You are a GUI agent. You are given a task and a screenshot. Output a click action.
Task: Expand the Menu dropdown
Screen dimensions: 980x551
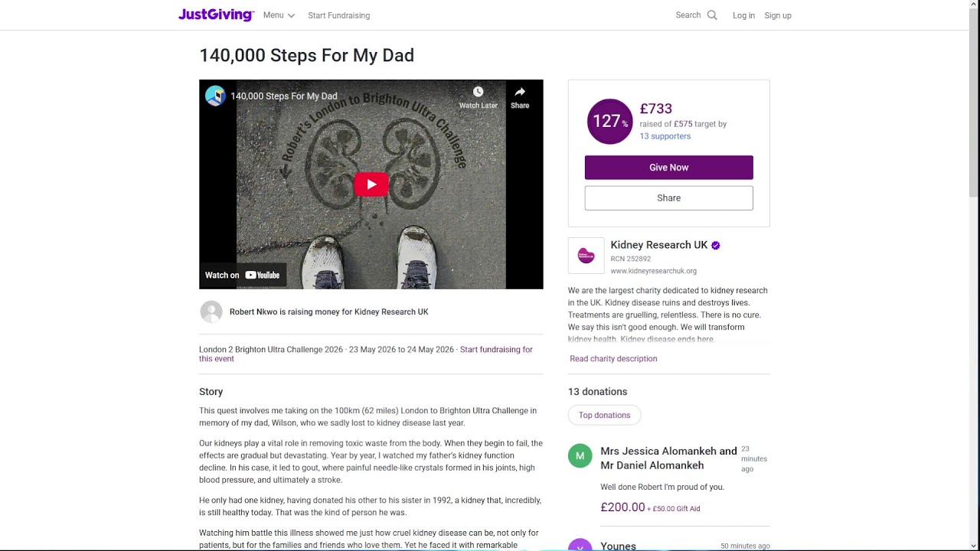point(279,15)
